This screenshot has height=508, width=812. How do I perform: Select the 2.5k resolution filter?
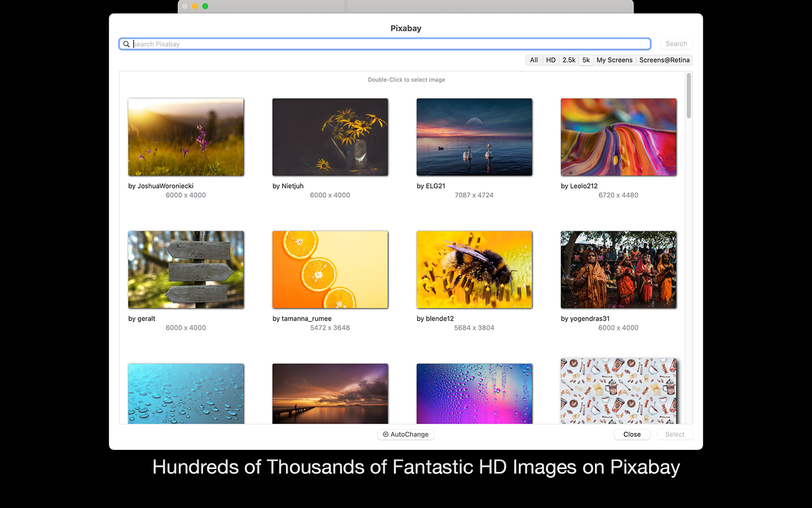pyautogui.click(x=569, y=60)
